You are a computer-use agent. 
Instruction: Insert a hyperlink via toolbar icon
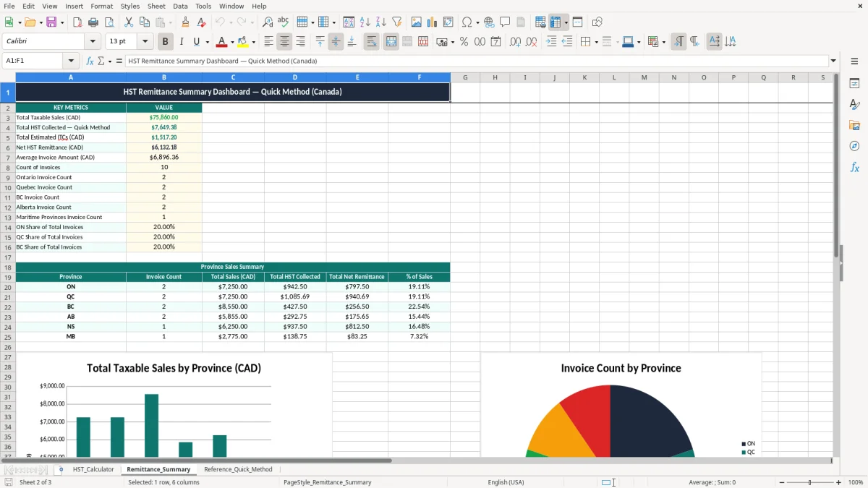(489, 22)
